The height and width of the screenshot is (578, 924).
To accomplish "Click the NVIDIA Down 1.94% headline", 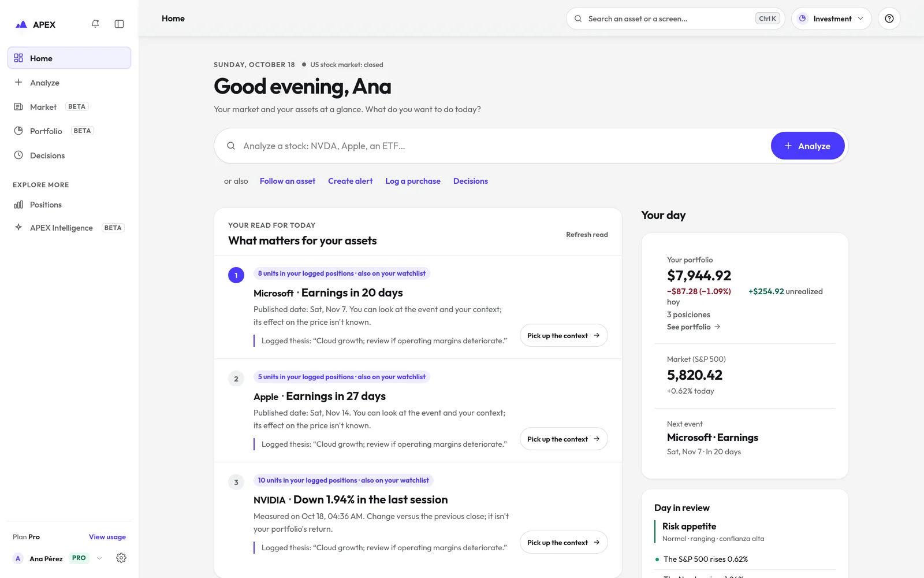I will tap(351, 500).
